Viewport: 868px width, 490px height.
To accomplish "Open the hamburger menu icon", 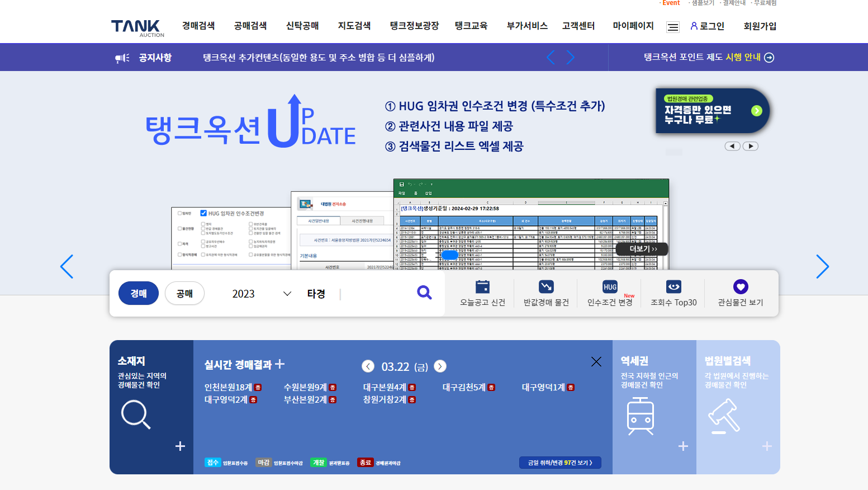I will pos(673,27).
